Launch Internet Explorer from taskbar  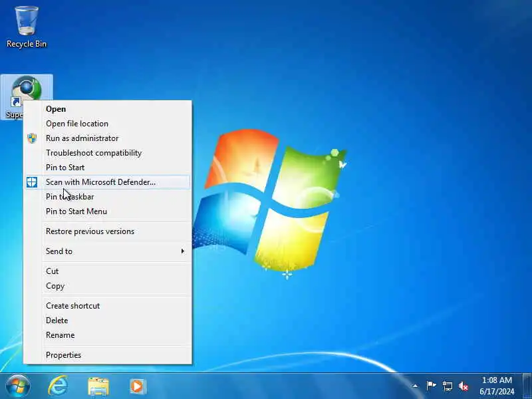tap(58, 386)
